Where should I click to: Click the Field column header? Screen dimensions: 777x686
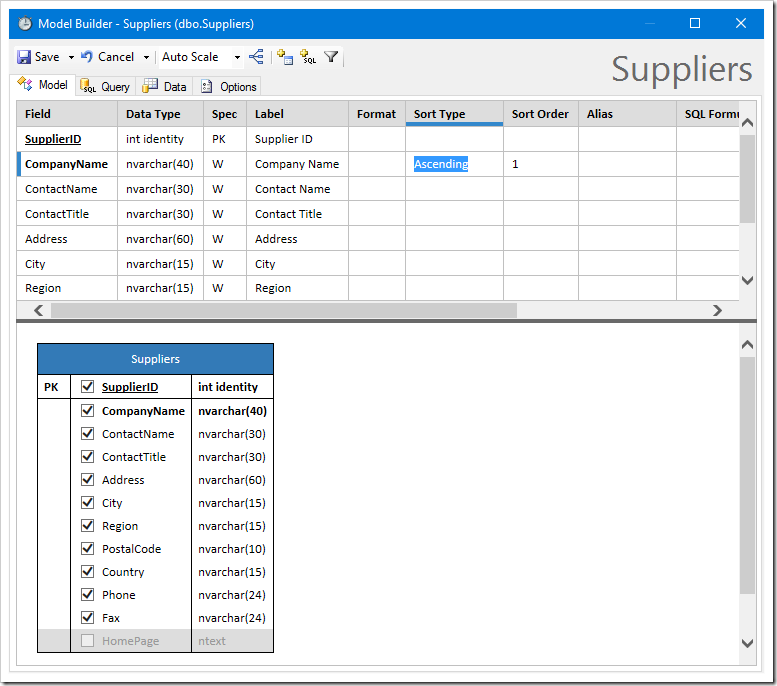67,114
